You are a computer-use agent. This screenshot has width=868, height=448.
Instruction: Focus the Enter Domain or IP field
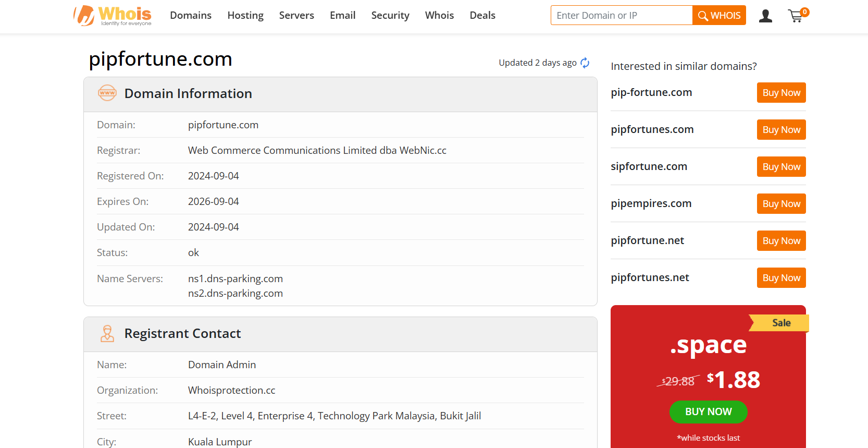tap(622, 15)
